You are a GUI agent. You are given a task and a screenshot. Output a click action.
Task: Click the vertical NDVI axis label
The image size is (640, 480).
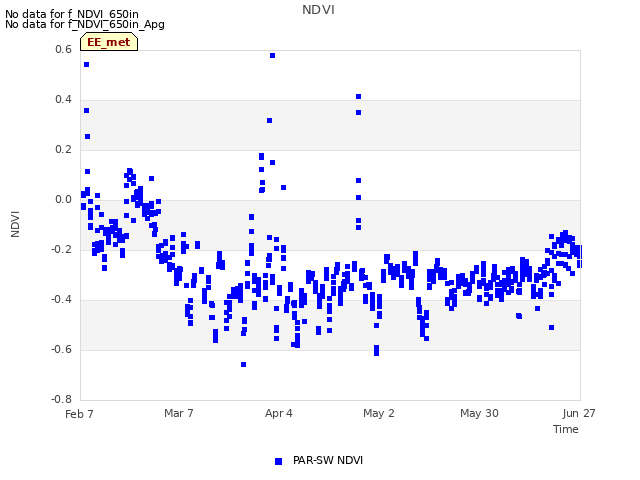point(15,224)
